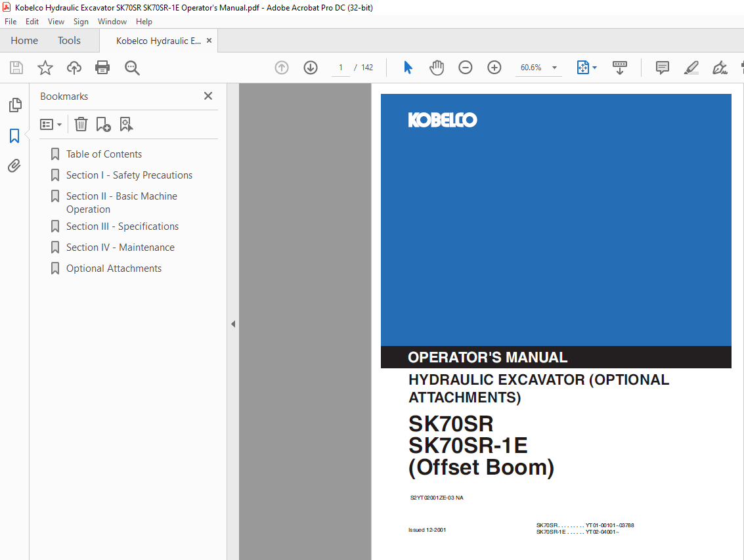Open the Help menu
The width and height of the screenshot is (744, 560).
click(x=144, y=22)
